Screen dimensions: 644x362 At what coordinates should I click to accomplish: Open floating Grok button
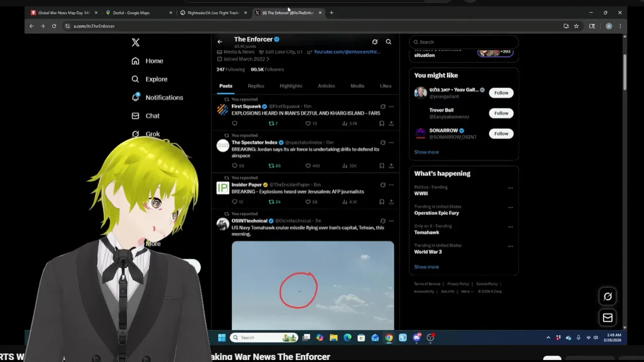[608, 297]
